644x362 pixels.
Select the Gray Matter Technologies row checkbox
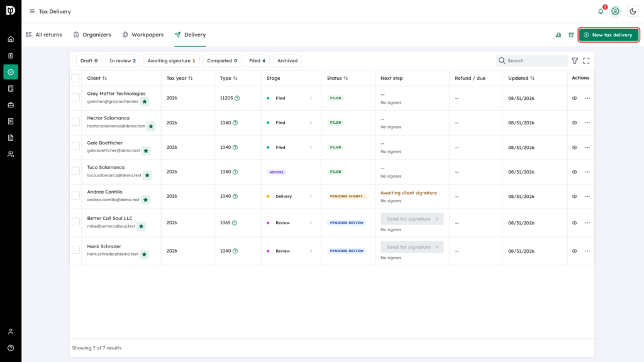75,97
